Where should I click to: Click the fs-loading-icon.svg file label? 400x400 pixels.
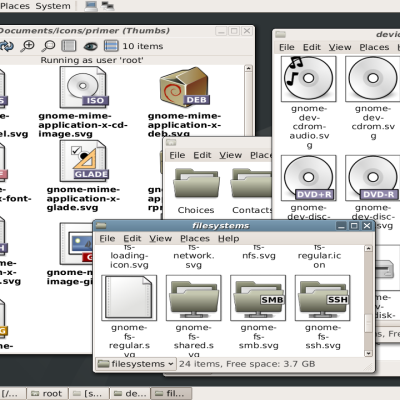[x=129, y=256]
